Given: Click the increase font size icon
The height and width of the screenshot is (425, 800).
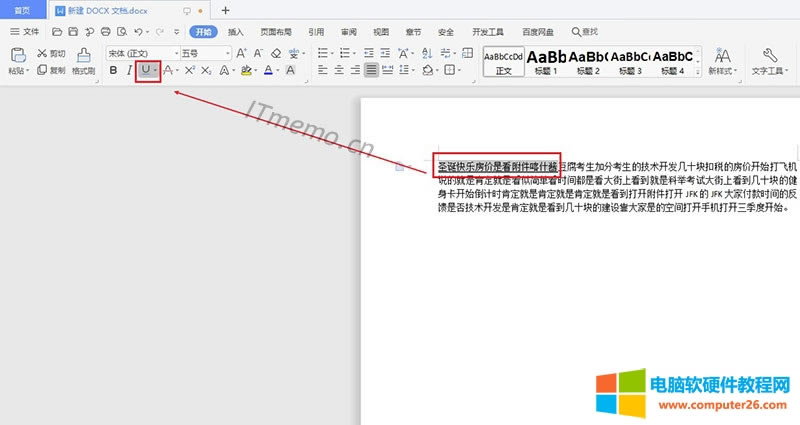Looking at the screenshot, I should (x=241, y=53).
